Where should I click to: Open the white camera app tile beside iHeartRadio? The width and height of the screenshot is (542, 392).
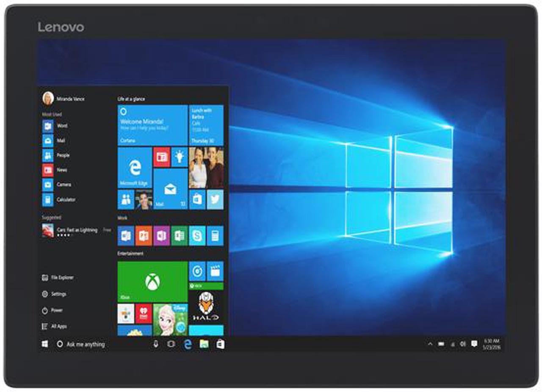pyautogui.click(x=126, y=313)
